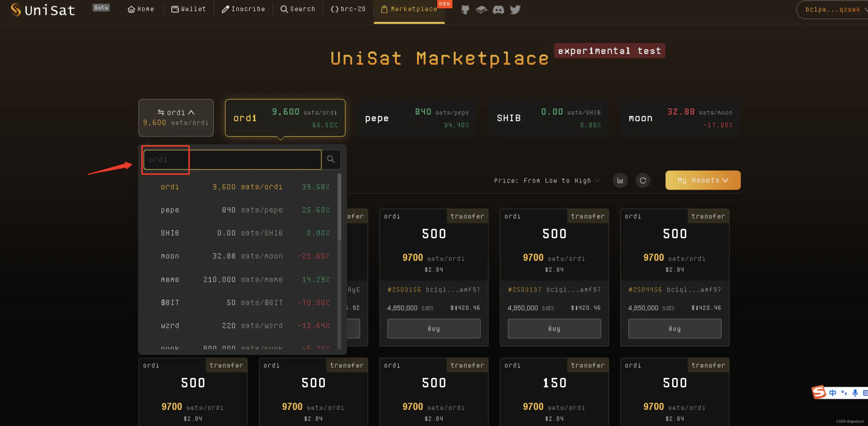868x426 pixels.
Task: Buy listing #2504456
Action: (x=675, y=329)
